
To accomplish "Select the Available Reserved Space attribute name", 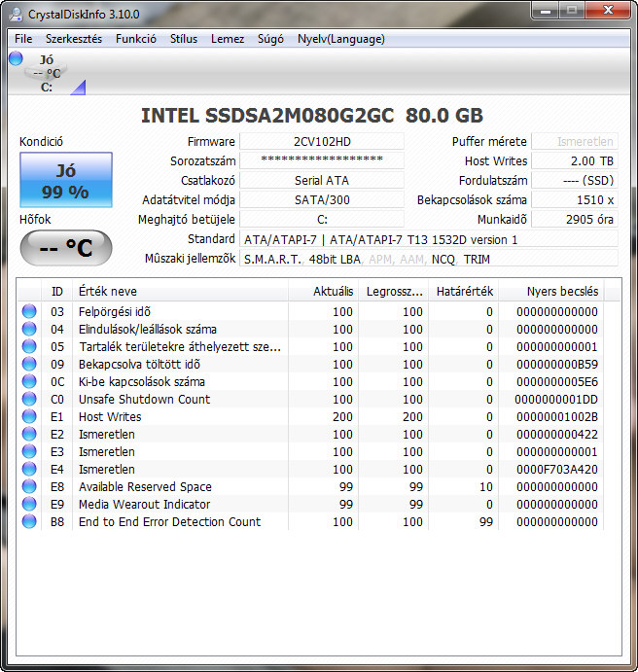I will [145, 487].
